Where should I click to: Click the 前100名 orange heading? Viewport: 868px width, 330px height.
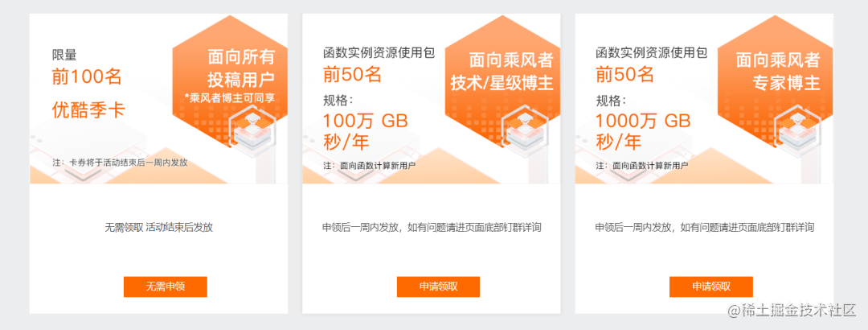[87, 76]
